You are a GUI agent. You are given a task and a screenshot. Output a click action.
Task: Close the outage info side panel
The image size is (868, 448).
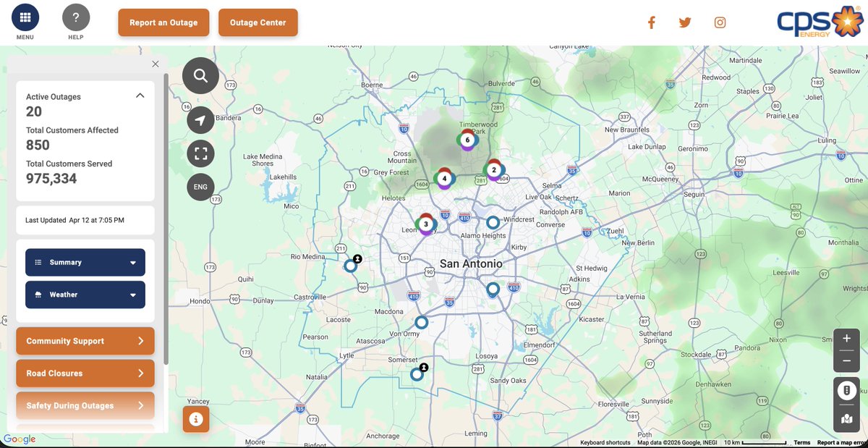156,64
